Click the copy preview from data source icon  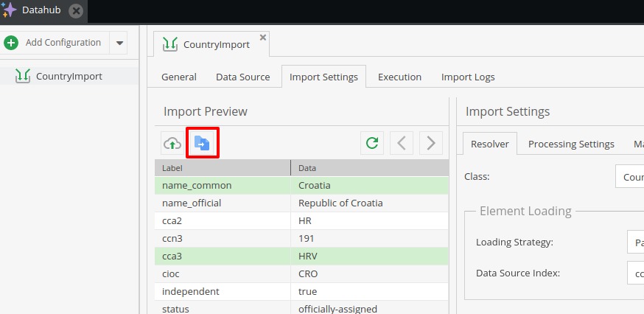(x=202, y=143)
